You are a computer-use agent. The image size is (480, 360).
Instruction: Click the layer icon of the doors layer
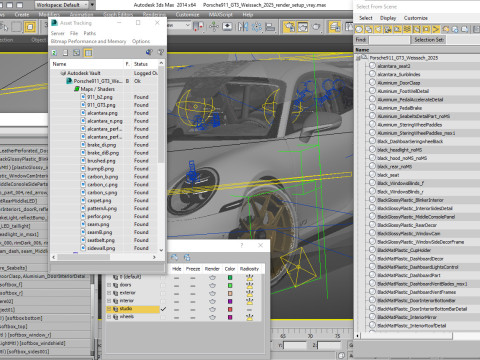pos(116,285)
